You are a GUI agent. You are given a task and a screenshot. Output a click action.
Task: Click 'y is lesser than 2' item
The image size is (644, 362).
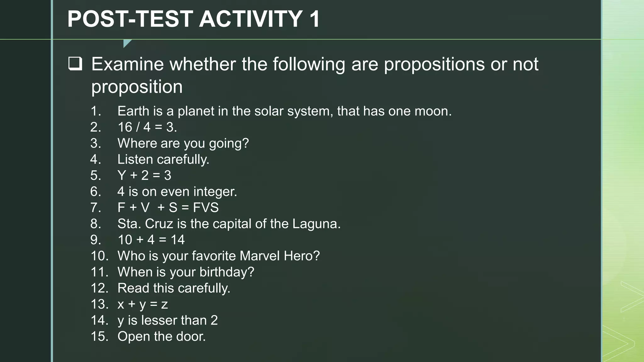coord(167,320)
